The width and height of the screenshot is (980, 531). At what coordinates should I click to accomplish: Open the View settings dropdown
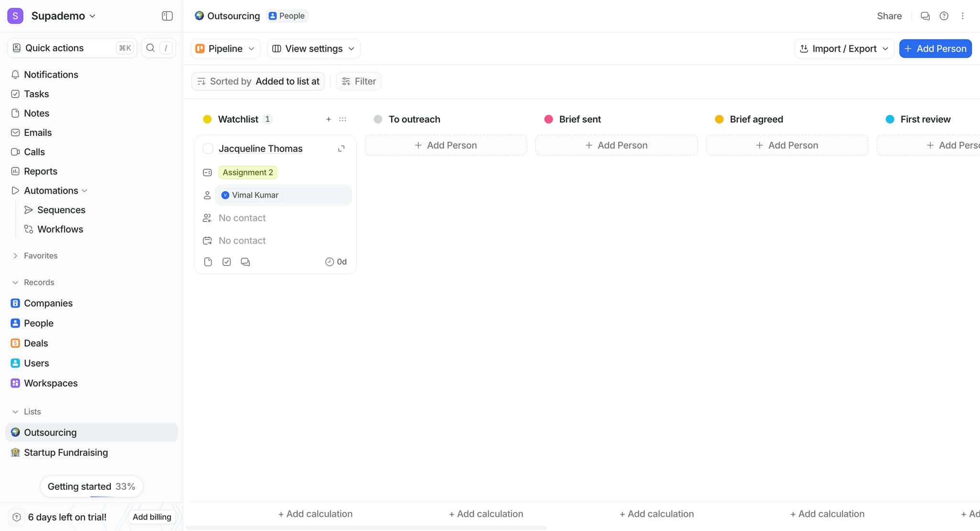(313, 48)
